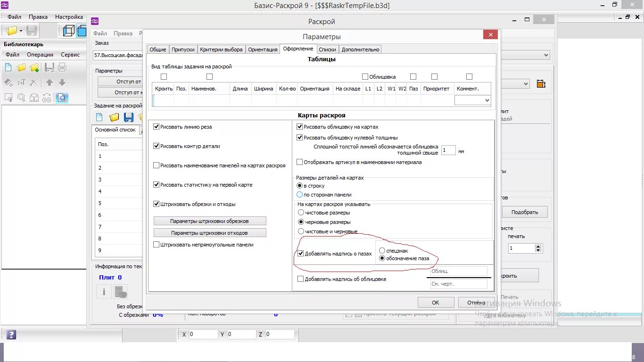Switch to the 'Общие' tab
This screenshot has height=362, width=644.
[158, 49]
